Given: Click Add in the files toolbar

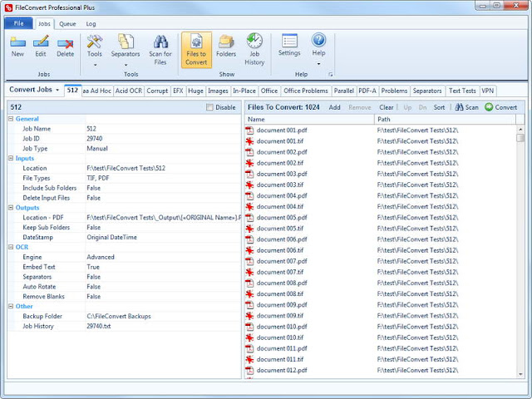Looking at the screenshot, I should pyautogui.click(x=334, y=107).
